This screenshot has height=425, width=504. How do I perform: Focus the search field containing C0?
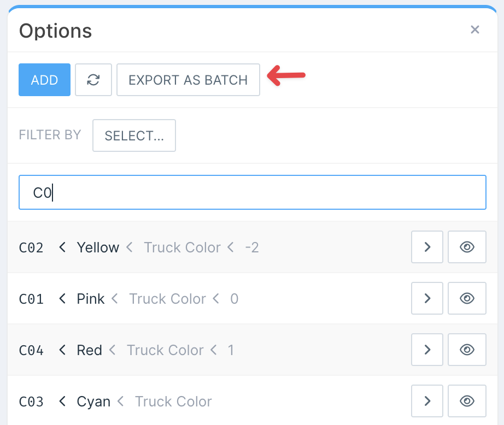[x=252, y=192]
